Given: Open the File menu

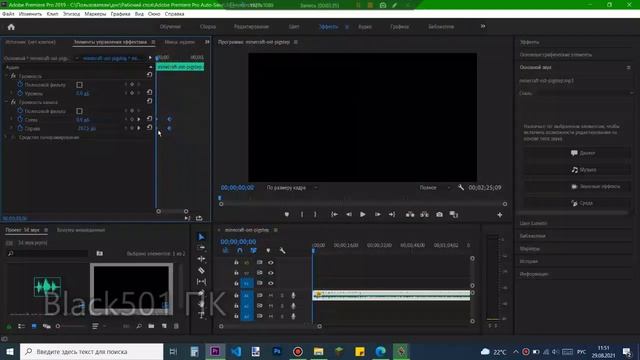Looking at the screenshot, I should pos(8,14).
